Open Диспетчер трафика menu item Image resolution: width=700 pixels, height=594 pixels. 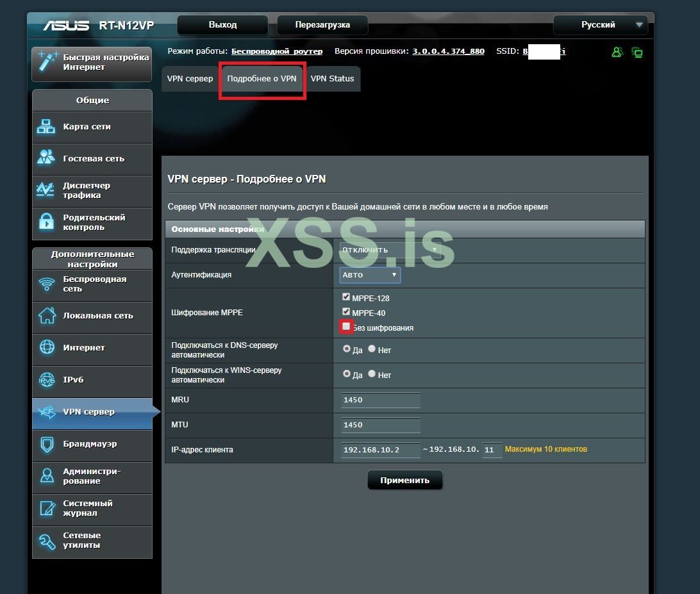coord(92,191)
